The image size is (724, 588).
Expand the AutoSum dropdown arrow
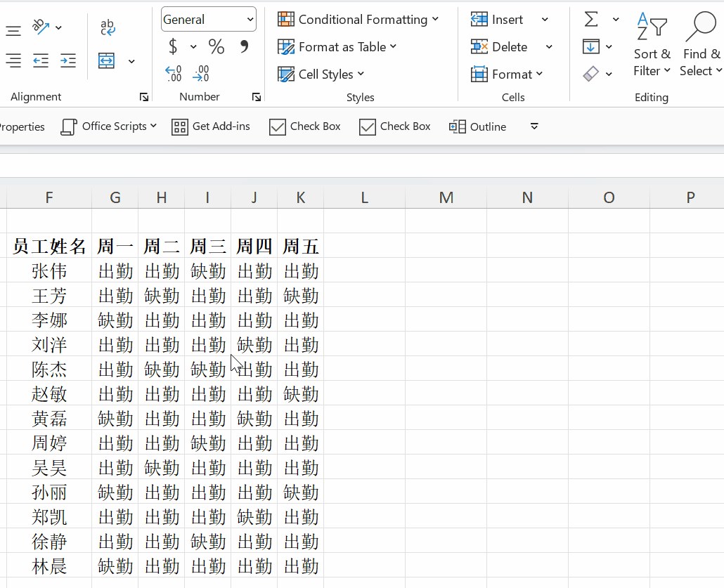coord(616,20)
